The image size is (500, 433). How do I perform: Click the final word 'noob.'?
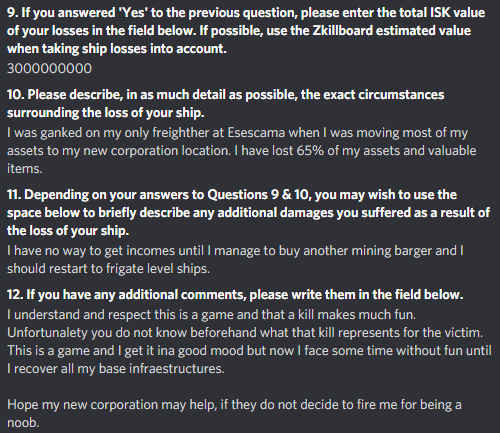coord(23,423)
